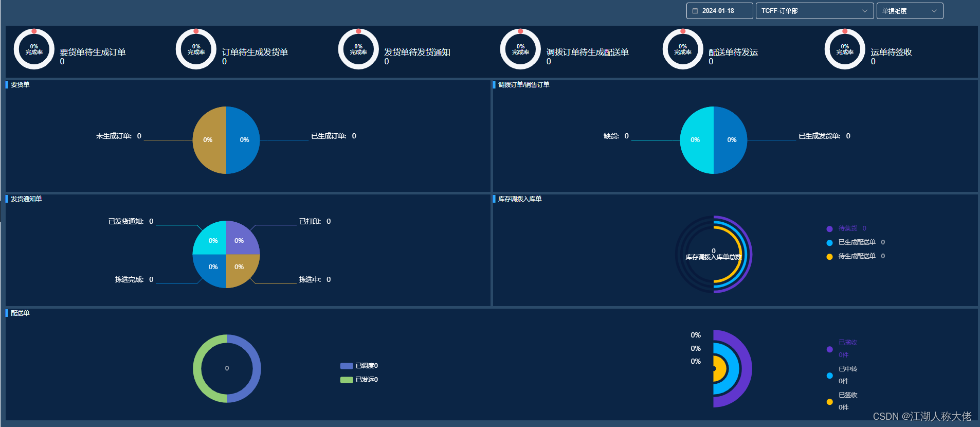Toggle the 已签收 legend entry
980x427 pixels.
(x=842, y=401)
